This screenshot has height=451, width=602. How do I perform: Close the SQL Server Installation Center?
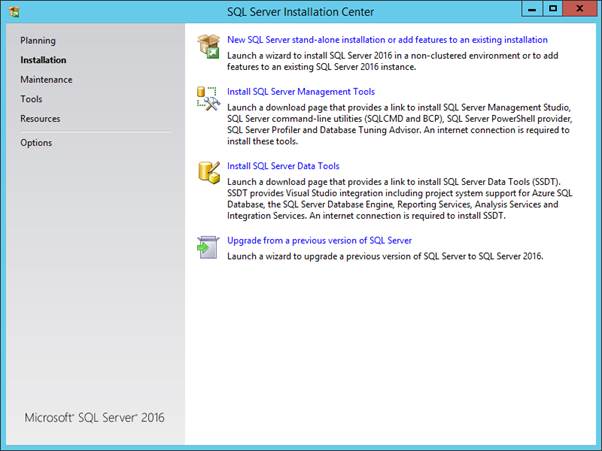[x=579, y=9]
